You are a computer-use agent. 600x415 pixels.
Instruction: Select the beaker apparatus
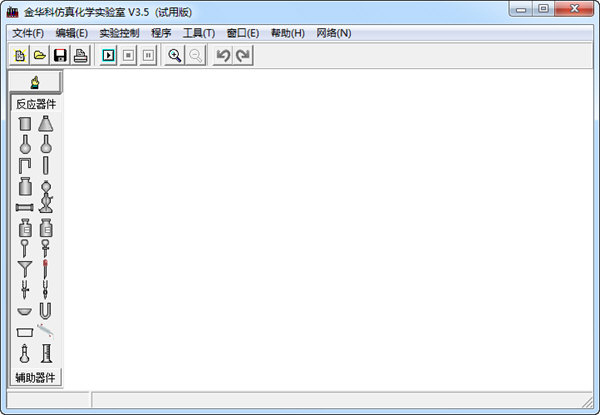pos(25,124)
